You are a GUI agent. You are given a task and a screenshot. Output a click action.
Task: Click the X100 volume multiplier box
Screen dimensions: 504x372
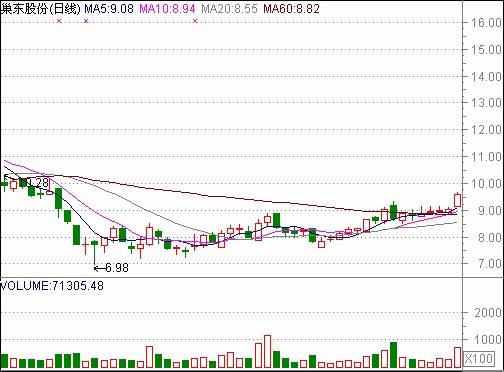pos(478,358)
